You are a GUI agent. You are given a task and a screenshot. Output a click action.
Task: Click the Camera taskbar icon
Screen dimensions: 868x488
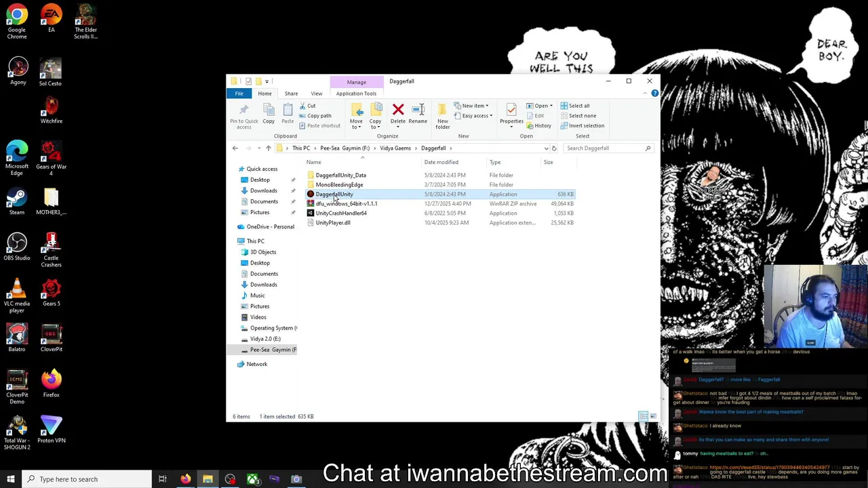point(296,479)
